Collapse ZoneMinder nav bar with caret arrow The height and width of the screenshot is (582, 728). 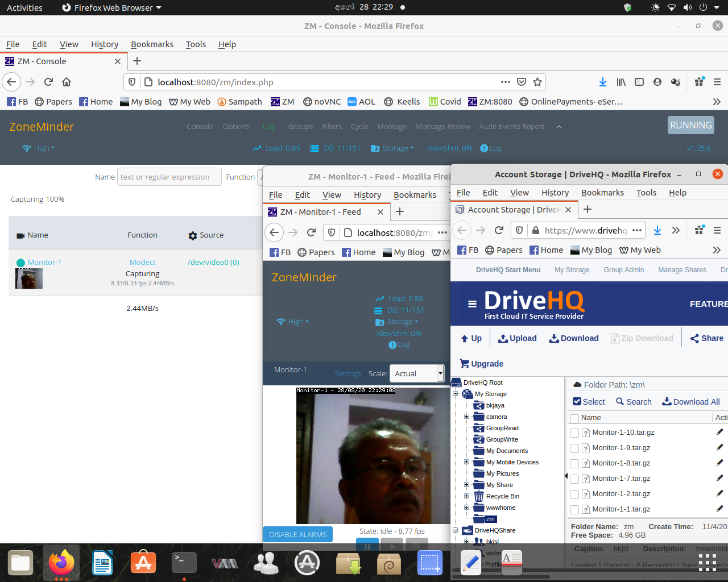559,127
